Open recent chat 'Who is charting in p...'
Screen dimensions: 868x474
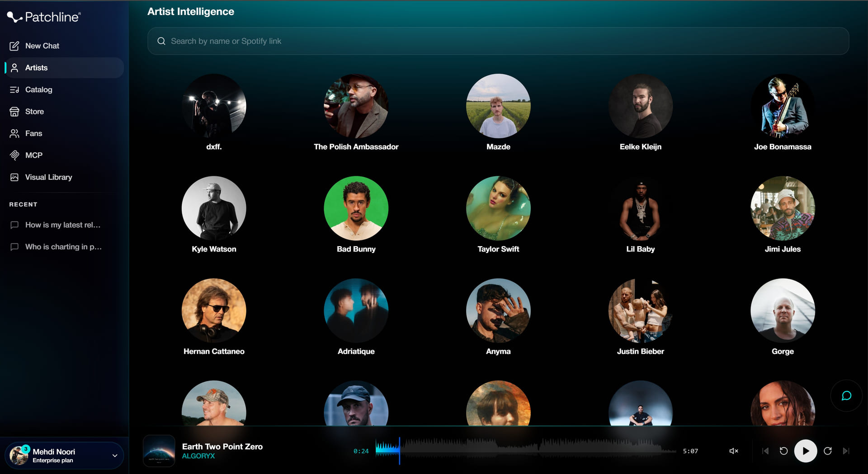(x=64, y=247)
